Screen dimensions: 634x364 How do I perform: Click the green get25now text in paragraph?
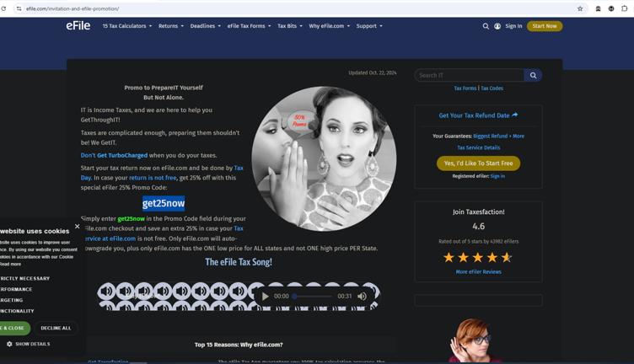(131, 218)
